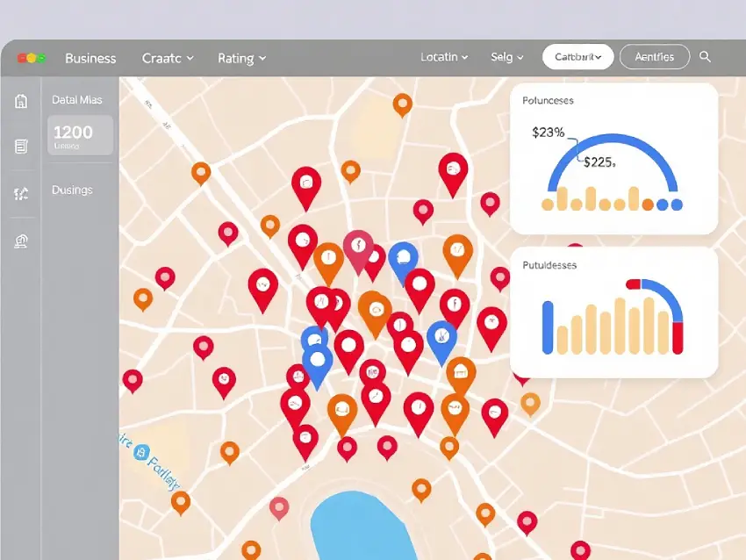Expand the Craatc dropdown
Screen dimensions: 746x560
click(x=168, y=58)
